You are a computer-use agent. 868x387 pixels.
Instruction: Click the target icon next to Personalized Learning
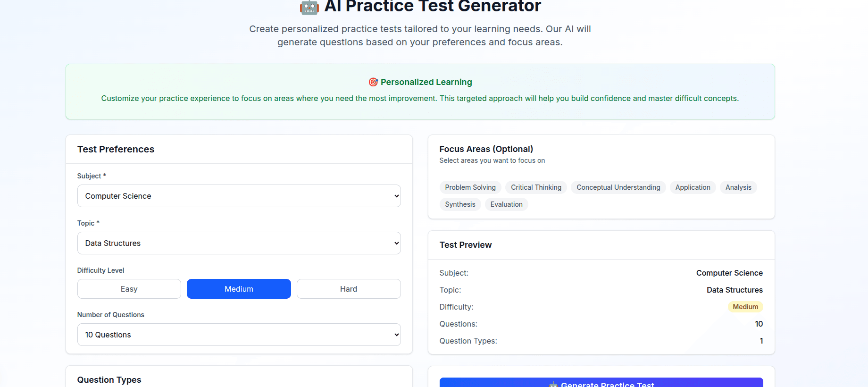pyautogui.click(x=373, y=82)
